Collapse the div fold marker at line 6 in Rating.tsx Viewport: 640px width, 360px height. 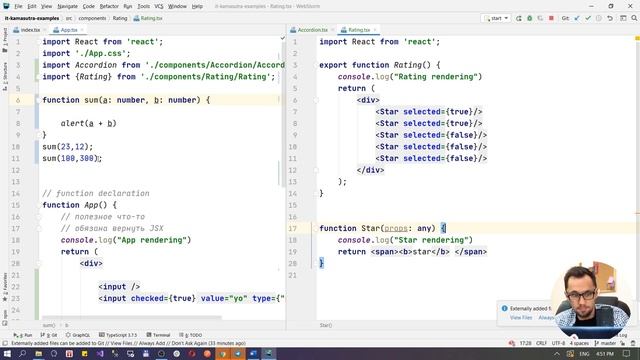click(316, 100)
